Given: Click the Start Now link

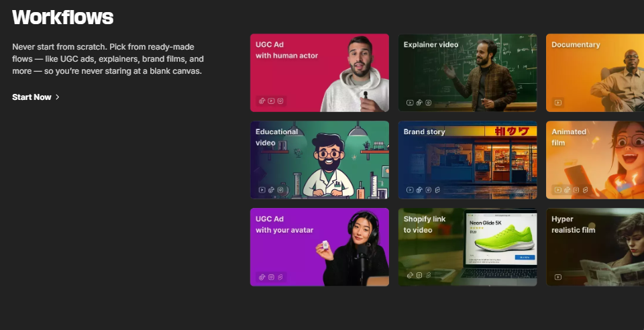Looking at the screenshot, I should click(32, 97).
